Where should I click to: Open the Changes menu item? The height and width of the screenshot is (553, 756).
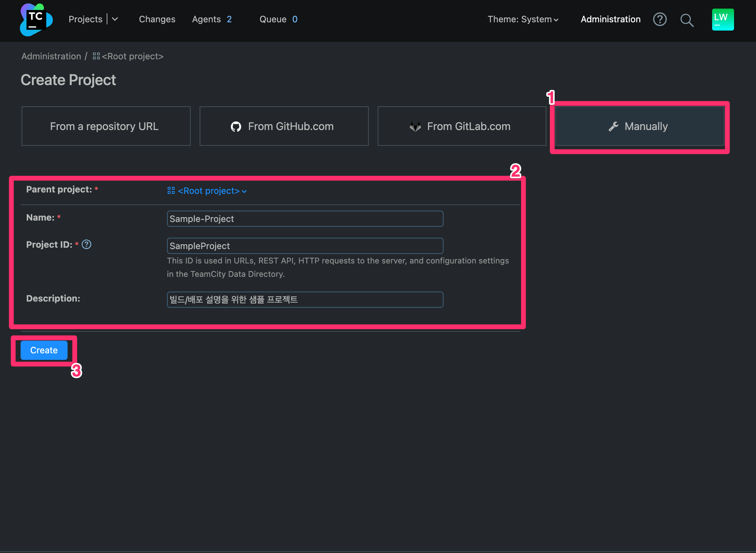(157, 20)
